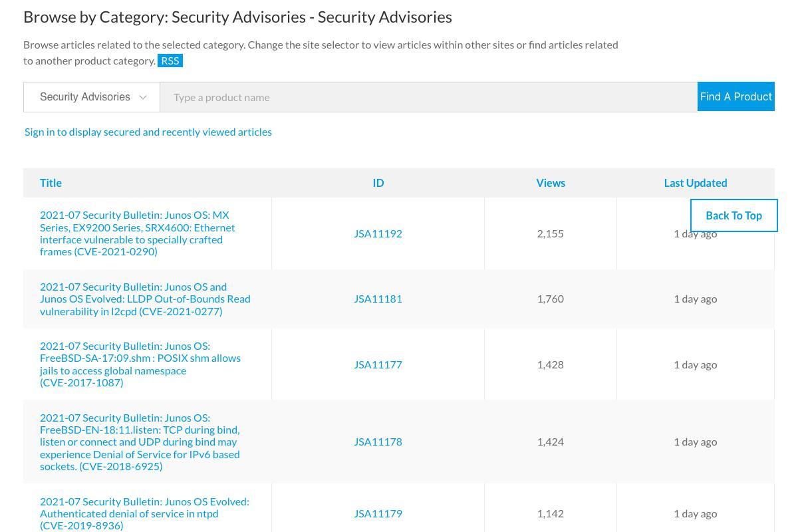
Task: Click the 1,428 views cell
Action: [x=551, y=364]
